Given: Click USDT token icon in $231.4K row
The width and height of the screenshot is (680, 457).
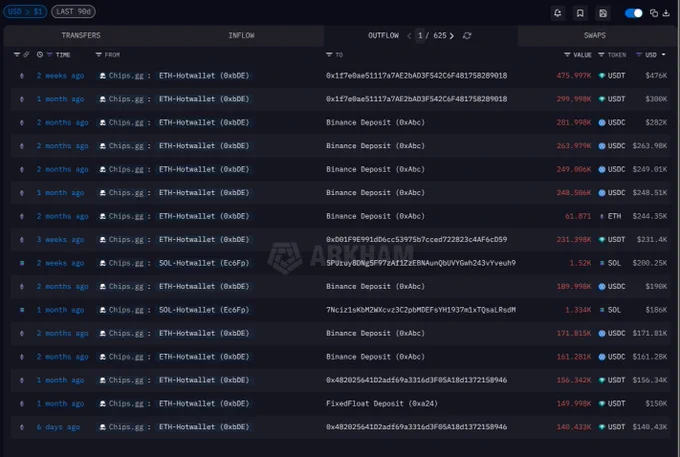Looking at the screenshot, I should (x=602, y=239).
